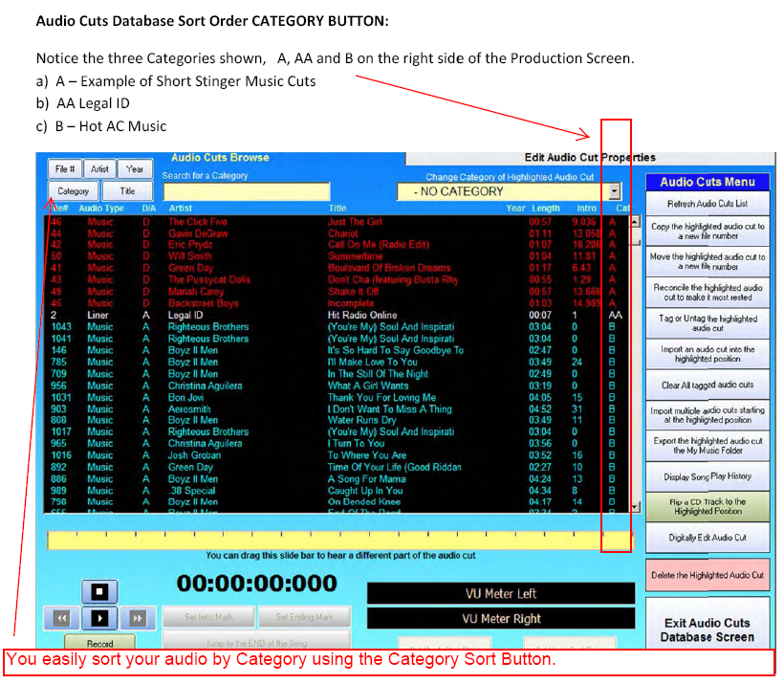Click Delete the Highlighted Audio Cut
The height and width of the screenshot is (684, 784).
tap(707, 575)
